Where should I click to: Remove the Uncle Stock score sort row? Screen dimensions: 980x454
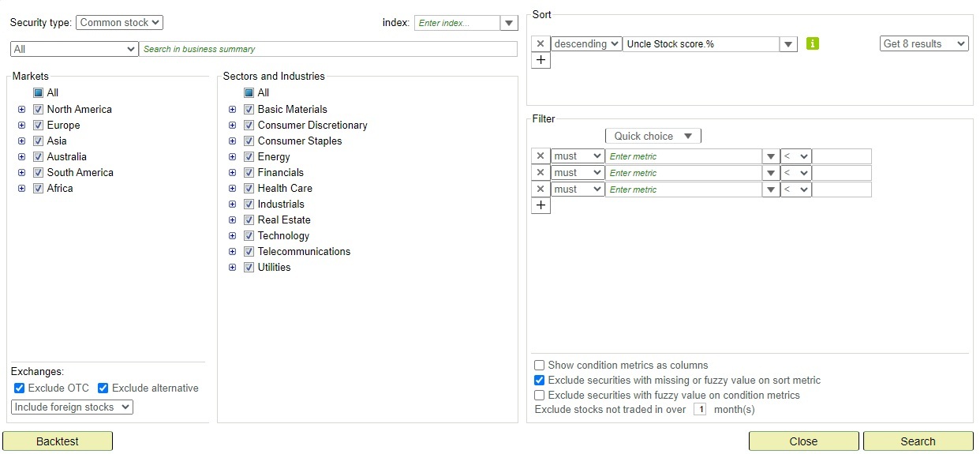click(x=540, y=44)
